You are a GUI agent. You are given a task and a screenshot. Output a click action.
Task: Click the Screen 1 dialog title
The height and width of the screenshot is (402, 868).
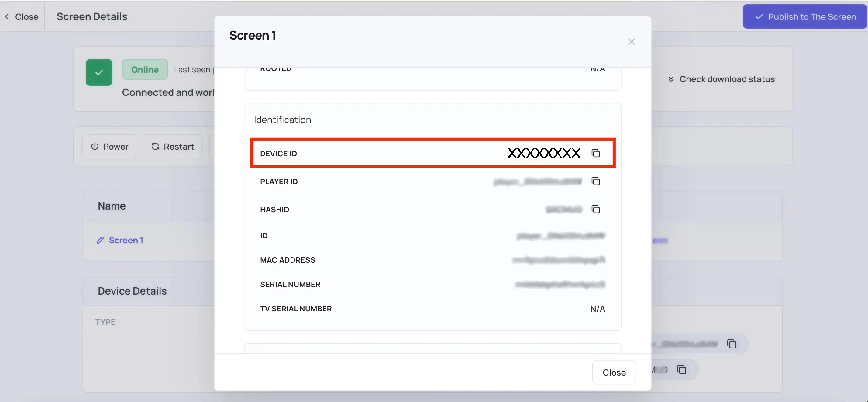(x=253, y=35)
